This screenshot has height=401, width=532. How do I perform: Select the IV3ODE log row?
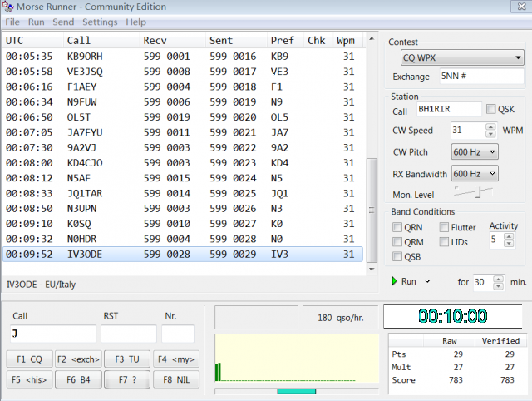point(183,255)
